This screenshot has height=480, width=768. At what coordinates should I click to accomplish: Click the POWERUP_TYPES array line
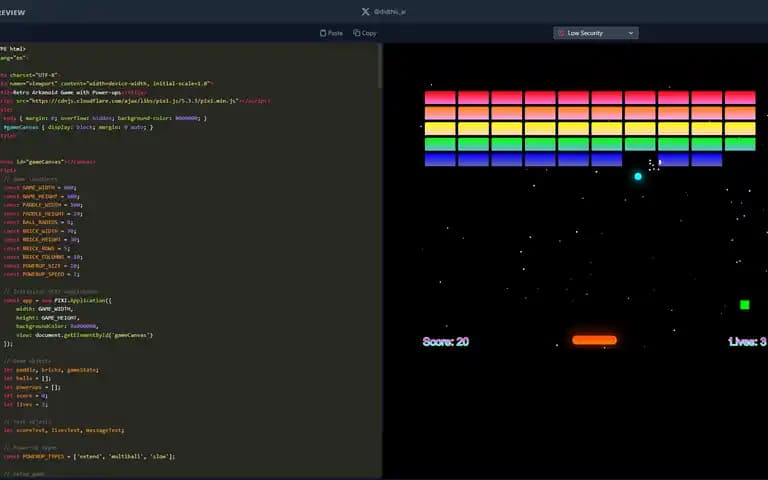89,456
